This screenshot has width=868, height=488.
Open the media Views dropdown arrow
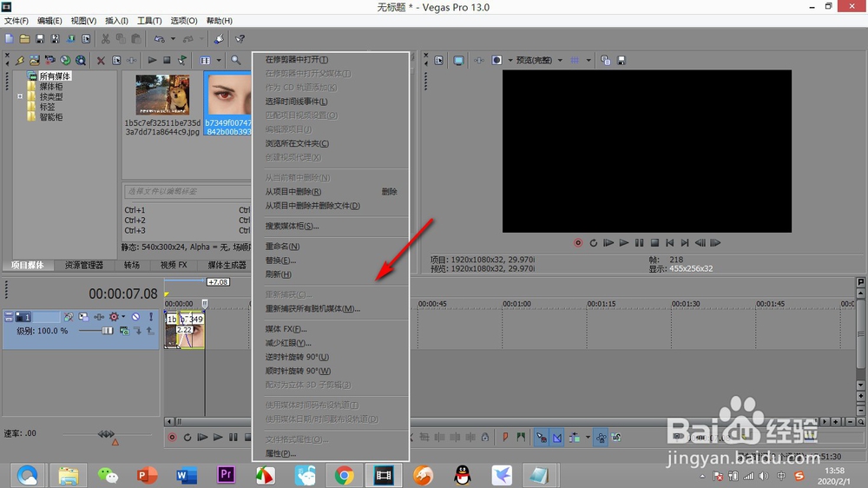point(219,61)
